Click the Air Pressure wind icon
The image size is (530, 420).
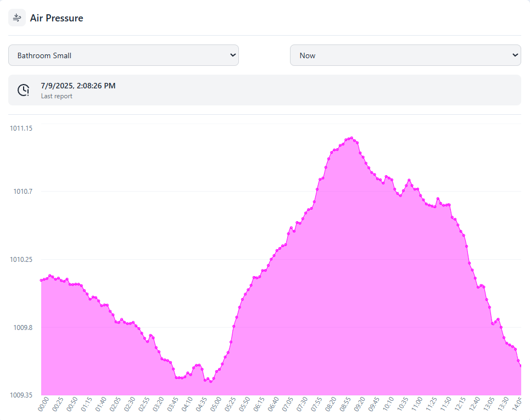tap(17, 18)
